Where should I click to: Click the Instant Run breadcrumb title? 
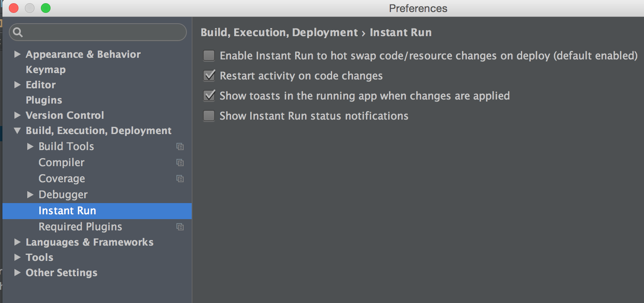(x=401, y=33)
